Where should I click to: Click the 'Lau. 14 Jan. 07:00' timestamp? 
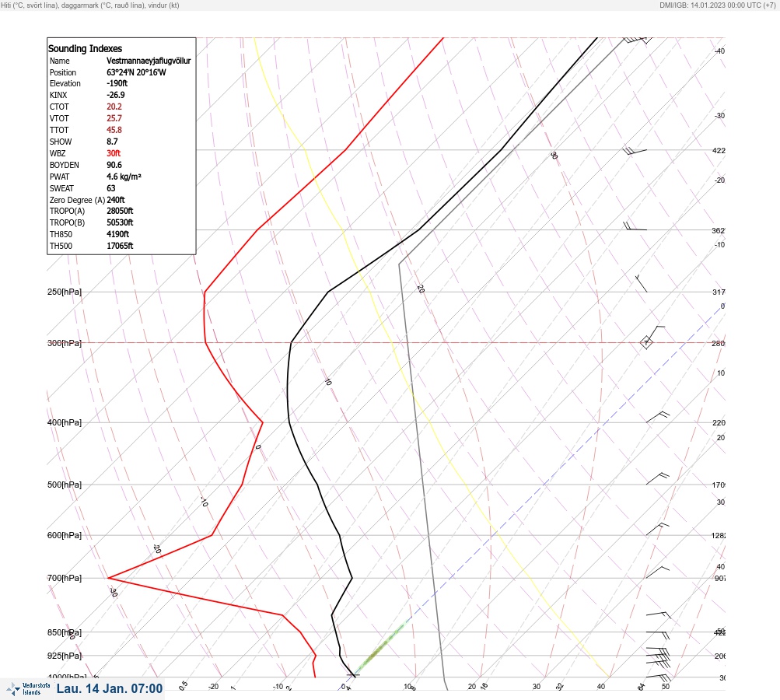(x=110, y=688)
